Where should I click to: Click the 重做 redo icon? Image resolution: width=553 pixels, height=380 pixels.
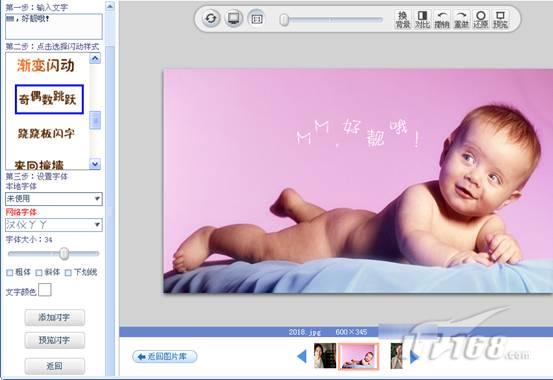[x=461, y=19]
